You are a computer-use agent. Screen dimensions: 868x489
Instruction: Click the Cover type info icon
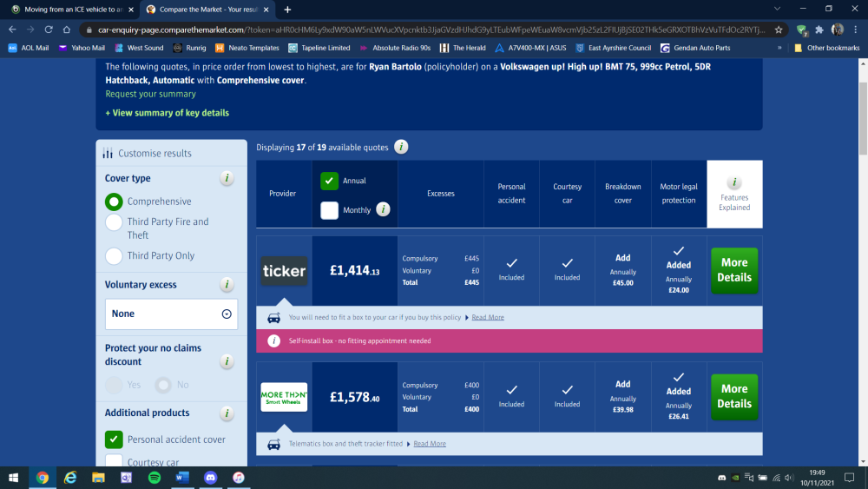pyautogui.click(x=227, y=178)
